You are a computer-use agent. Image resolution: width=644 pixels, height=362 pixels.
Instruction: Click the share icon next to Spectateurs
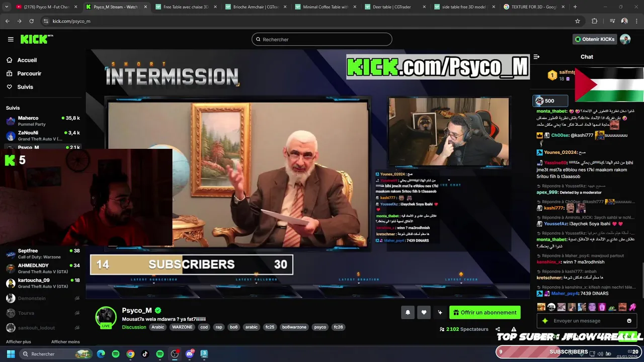click(498, 329)
